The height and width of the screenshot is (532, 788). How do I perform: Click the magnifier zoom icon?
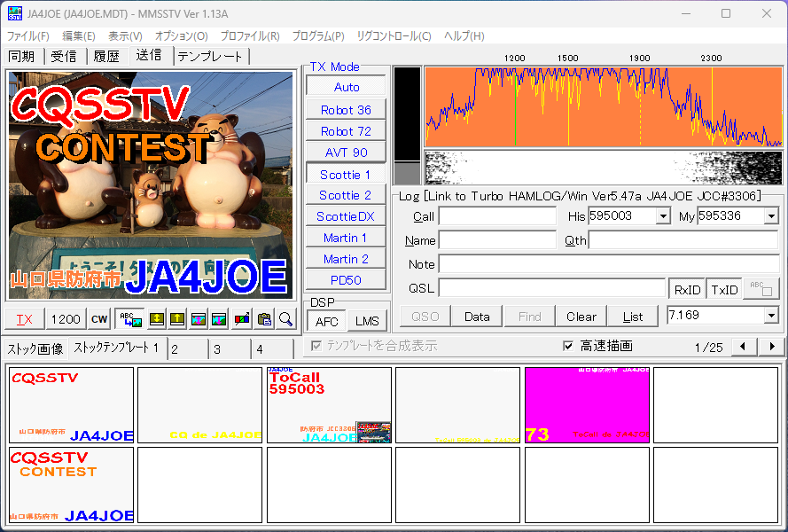285,319
